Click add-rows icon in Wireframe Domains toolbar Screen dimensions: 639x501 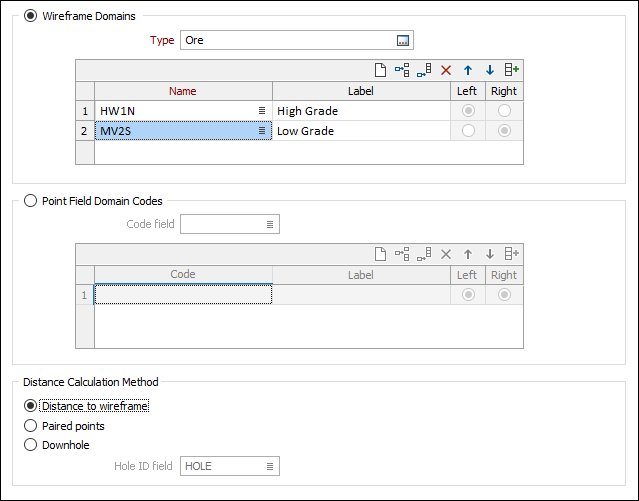tap(511, 70)
